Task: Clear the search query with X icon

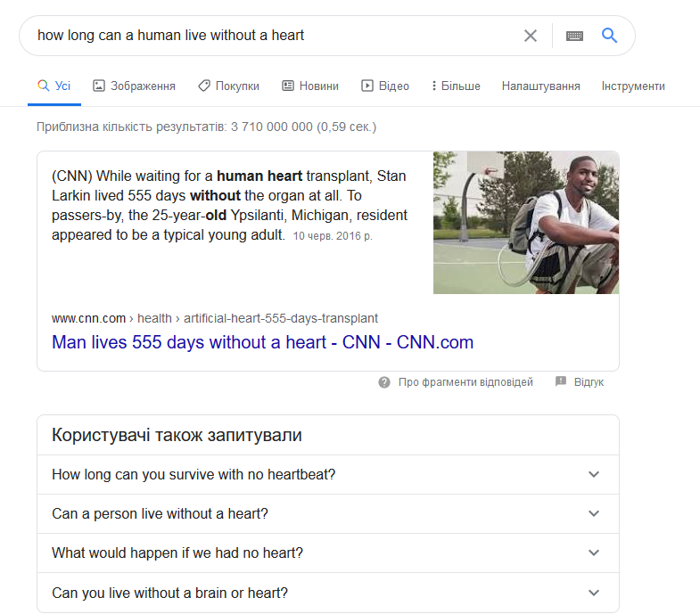Action: coord(531,36)
